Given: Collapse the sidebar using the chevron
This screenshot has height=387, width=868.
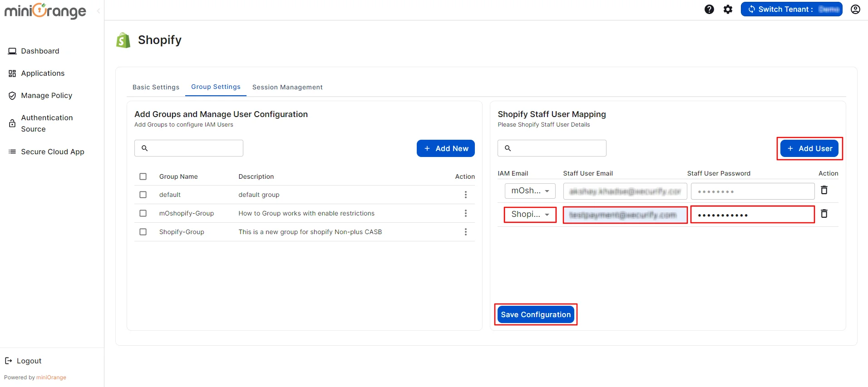Looking at the screenshot, I should click(98, 11).
